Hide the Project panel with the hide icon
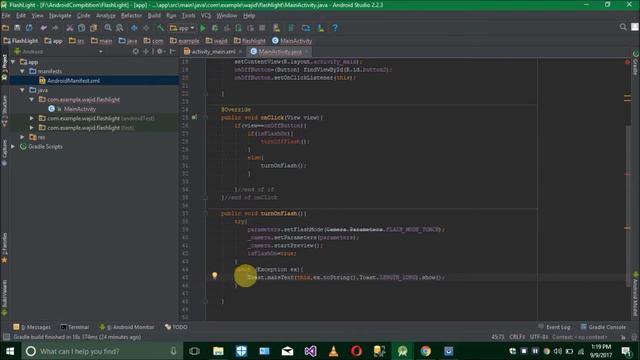 coord(172,51)
